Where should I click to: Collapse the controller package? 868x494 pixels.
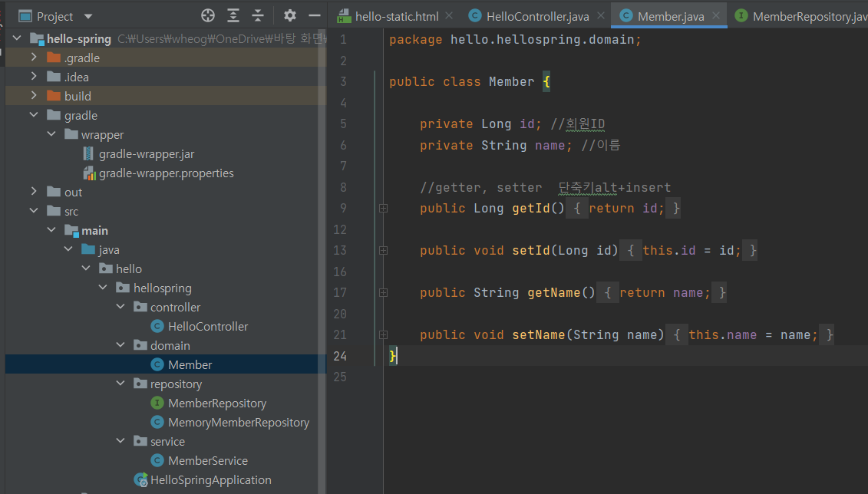(120, 307)
